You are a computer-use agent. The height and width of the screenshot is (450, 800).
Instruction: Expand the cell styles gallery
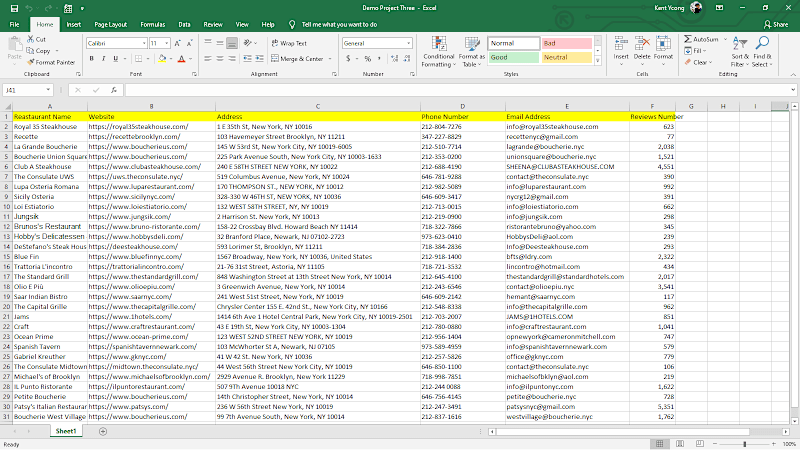coord(597,61)
